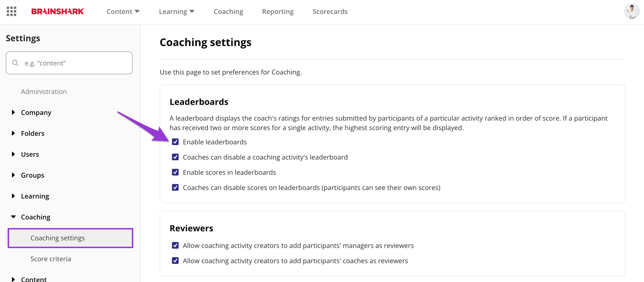Click the Brainshark logo

click(x=58, y=11)
